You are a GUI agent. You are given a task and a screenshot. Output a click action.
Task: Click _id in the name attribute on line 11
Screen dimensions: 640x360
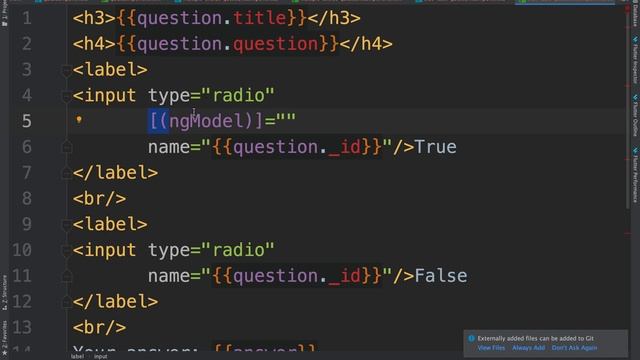tap(345, 276)
